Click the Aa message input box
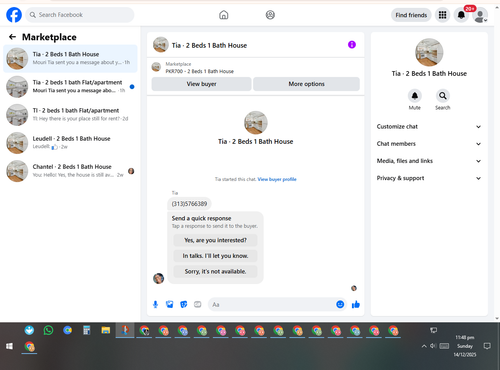The height and width of the screenshot is (370, 500). 272,304
